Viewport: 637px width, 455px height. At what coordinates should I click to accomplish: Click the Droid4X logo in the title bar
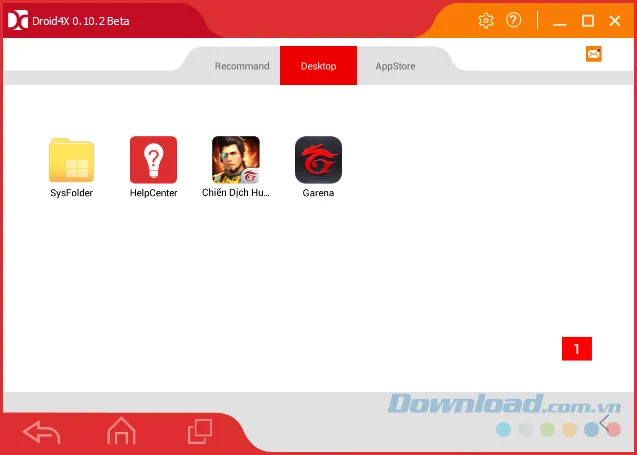pos(17,20)
